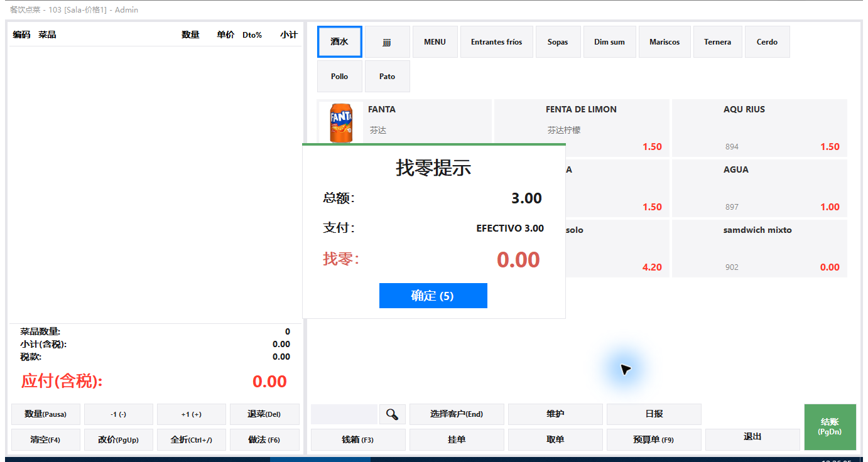Switch to the Ternera category
This screenshot has height=462, width=868.
[718, 42]
